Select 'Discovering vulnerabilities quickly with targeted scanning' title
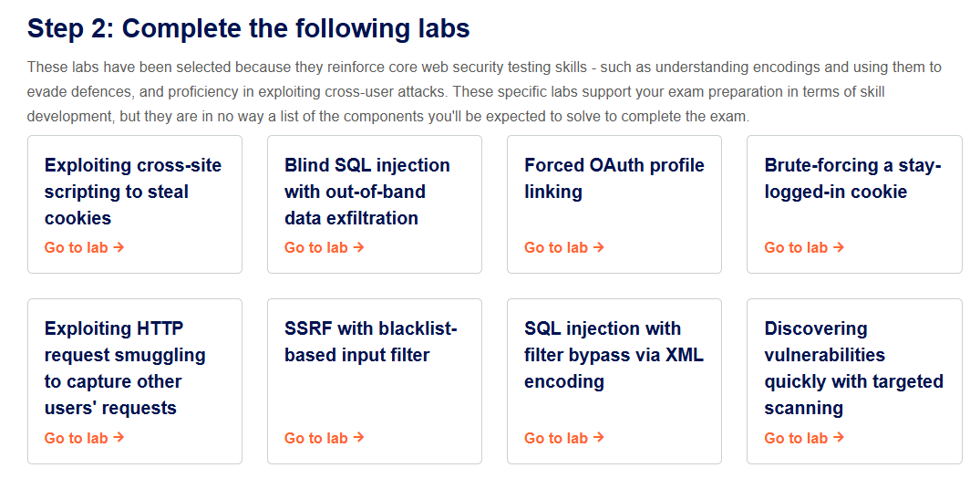This screenshot has height=489, width=980. coord(854,368)
